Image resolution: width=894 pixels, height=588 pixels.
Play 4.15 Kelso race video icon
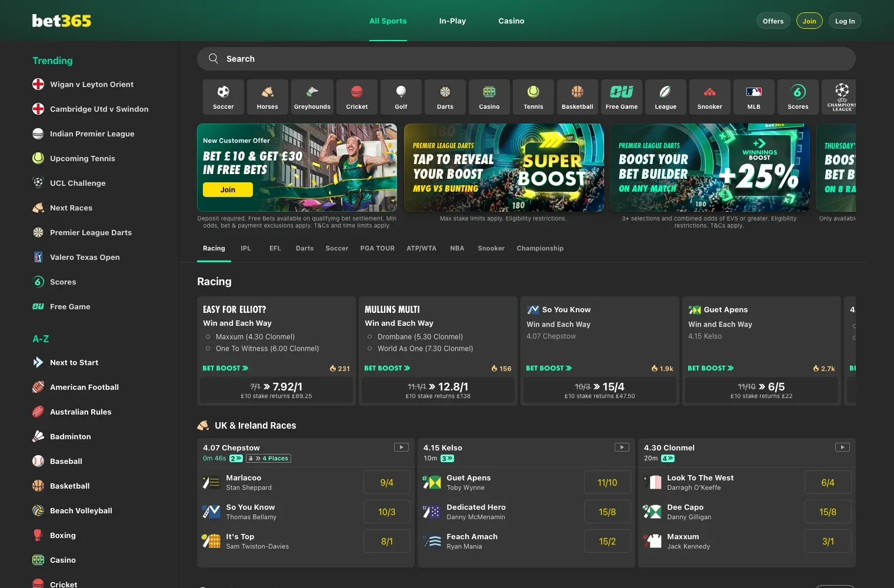622,447
